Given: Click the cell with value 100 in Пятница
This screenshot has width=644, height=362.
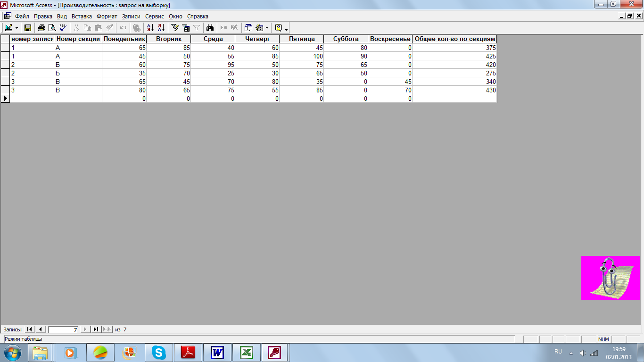Looking at the screenshot, I should pyautogui.click(x=301, y=56).
